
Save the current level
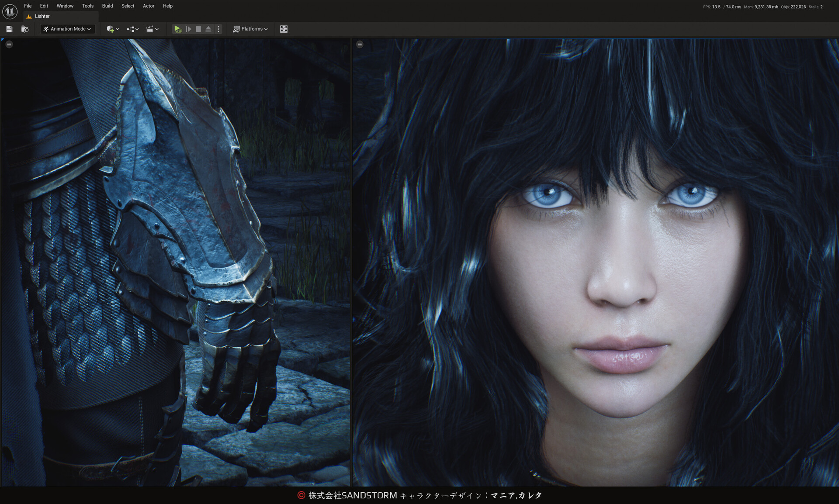point(9,29)
